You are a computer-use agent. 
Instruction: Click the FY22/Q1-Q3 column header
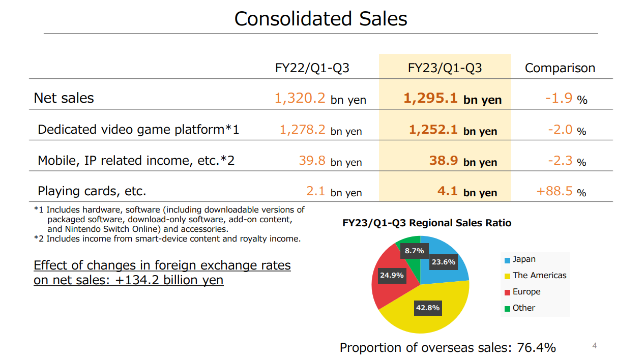click(x=312, y=68)
